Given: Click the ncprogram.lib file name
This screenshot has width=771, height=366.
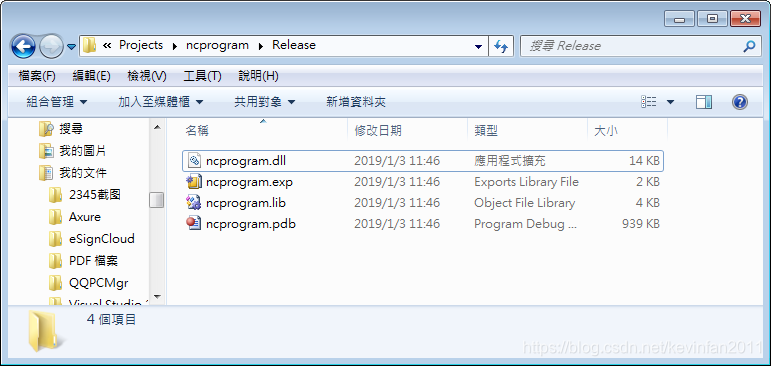Looking at the screenshot, I should pos(246,203).
